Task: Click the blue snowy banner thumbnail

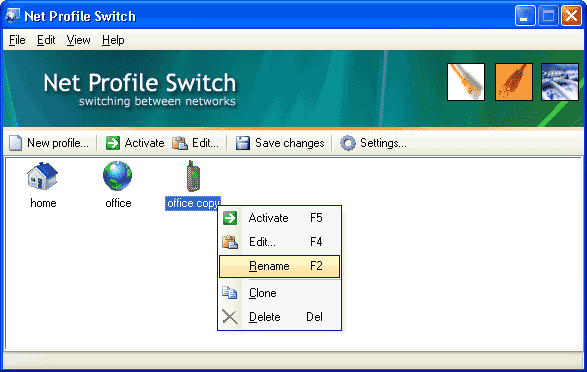Action: coord(560,82)
